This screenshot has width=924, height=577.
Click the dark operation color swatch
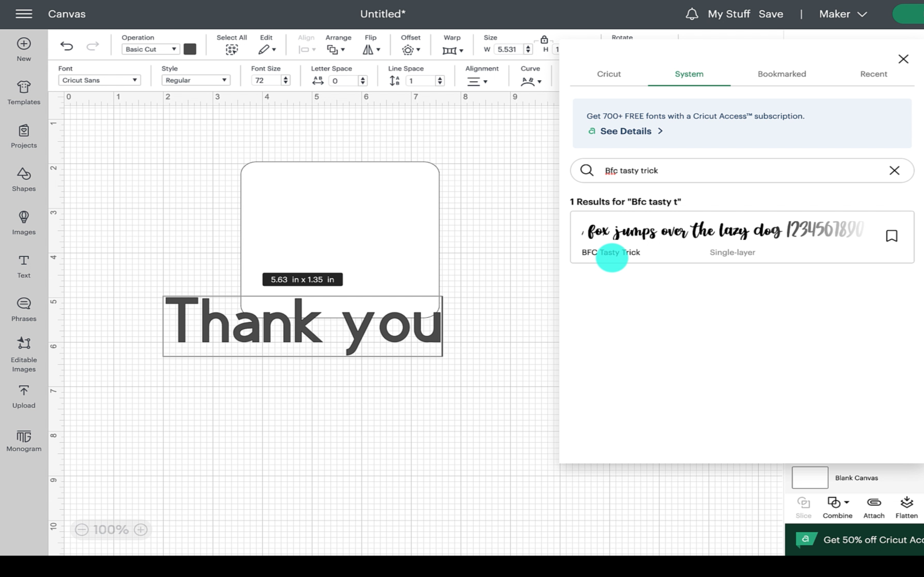tap(190, 49)
